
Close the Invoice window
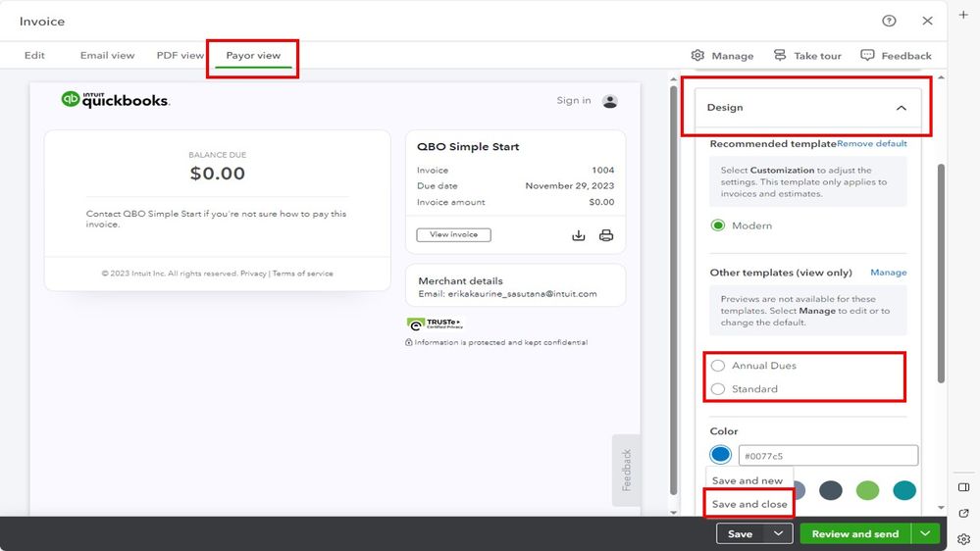tap(927, 21)
